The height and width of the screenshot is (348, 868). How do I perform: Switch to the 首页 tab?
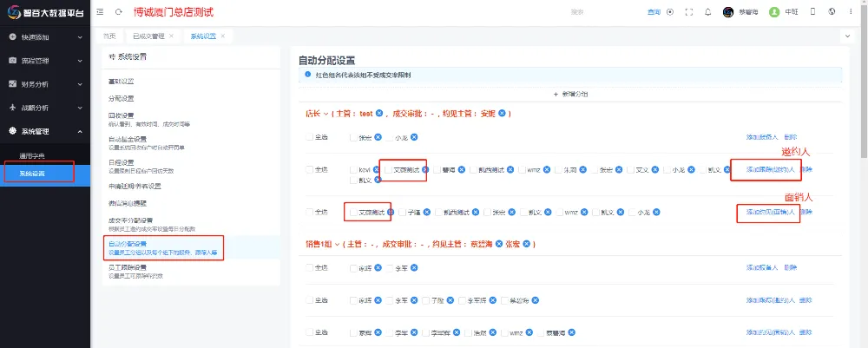coord(108,36)
